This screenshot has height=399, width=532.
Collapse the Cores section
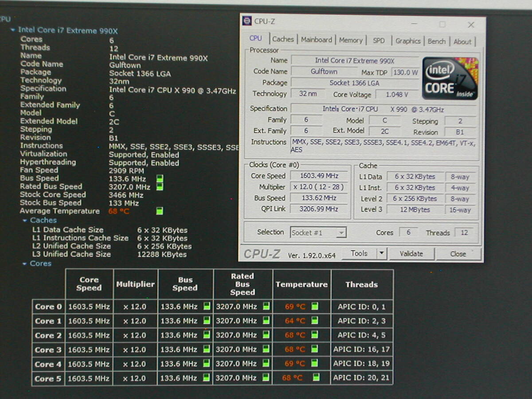[x=25, y=264]
